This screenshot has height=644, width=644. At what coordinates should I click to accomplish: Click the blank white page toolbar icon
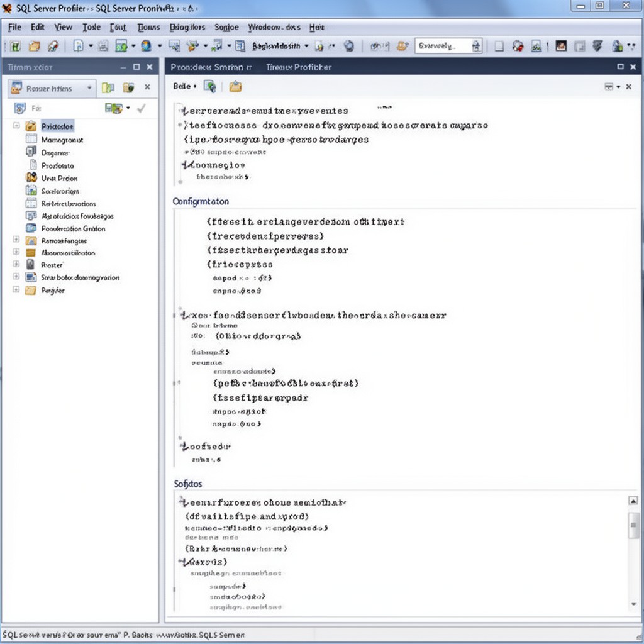[499, 46]
